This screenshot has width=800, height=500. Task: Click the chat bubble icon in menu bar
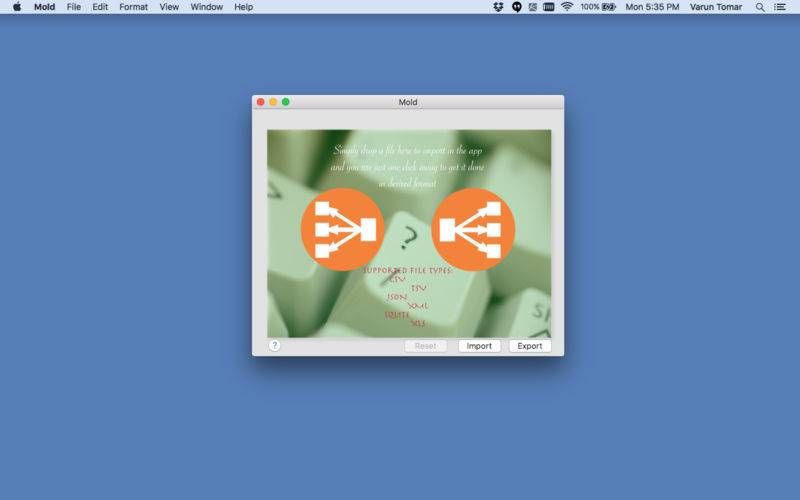[517, 7]
